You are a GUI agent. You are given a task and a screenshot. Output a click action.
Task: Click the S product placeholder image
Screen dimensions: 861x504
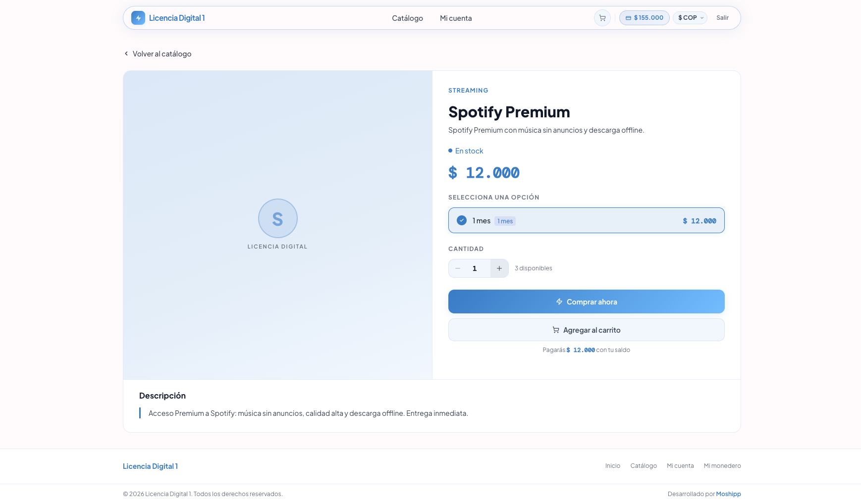[277, 218]
